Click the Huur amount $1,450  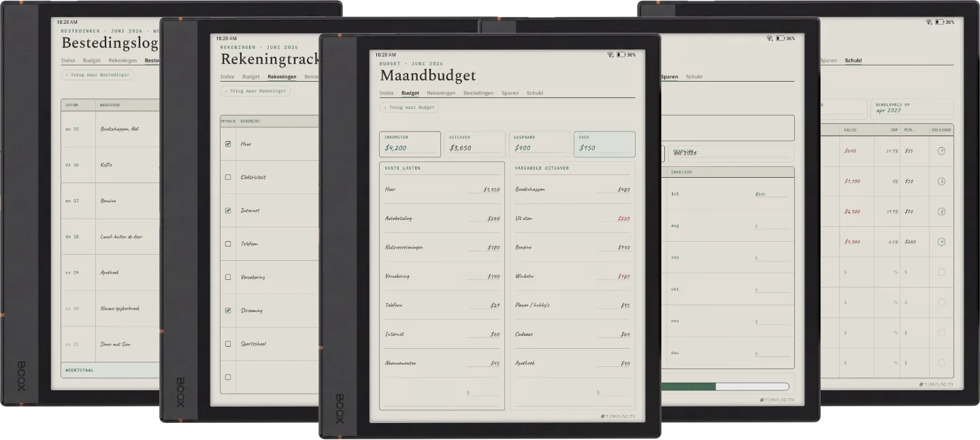491,190
